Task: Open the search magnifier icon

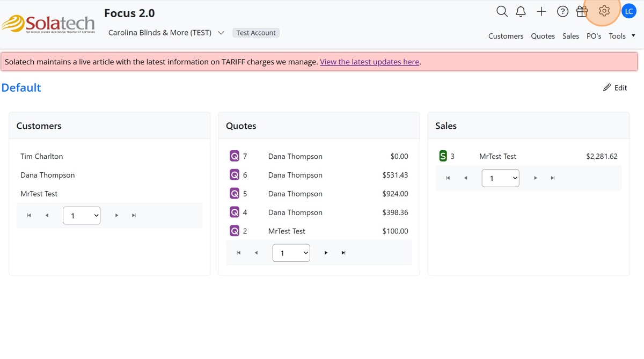Action: [x=502, y=11]
